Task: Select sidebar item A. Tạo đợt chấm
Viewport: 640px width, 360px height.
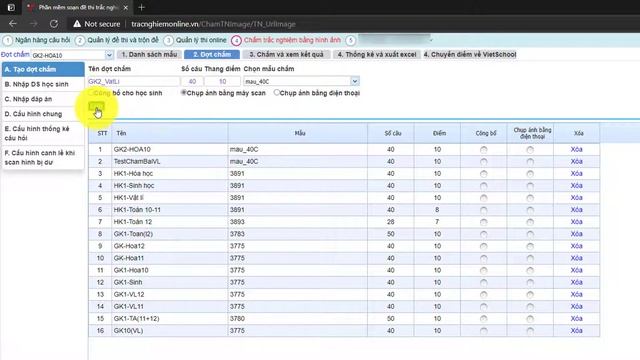Action: (43, 69)
